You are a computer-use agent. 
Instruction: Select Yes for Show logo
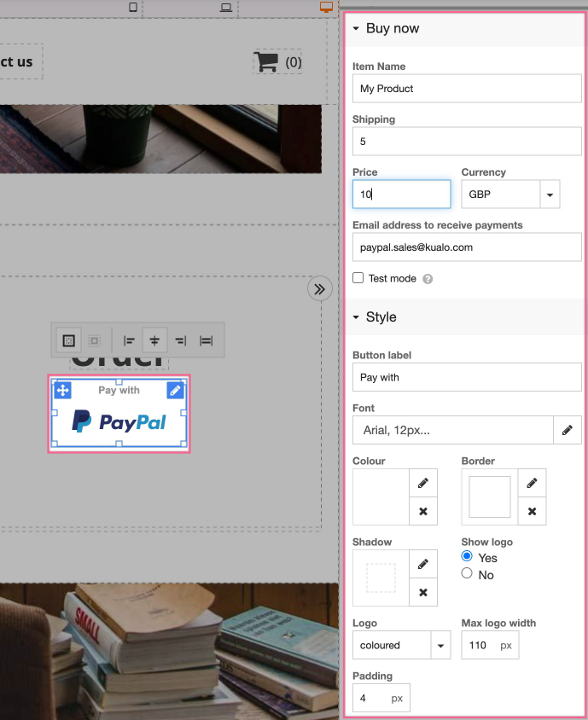click(467, 556)
